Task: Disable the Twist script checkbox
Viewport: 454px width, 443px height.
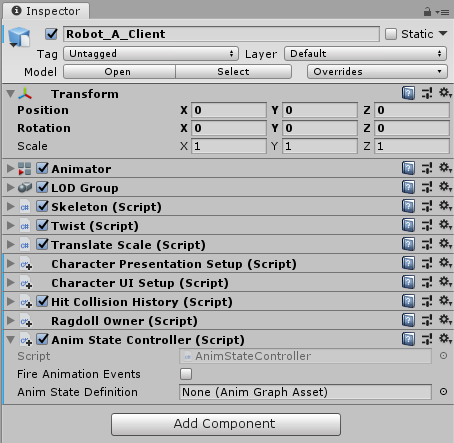Action: tap(42, 225)
